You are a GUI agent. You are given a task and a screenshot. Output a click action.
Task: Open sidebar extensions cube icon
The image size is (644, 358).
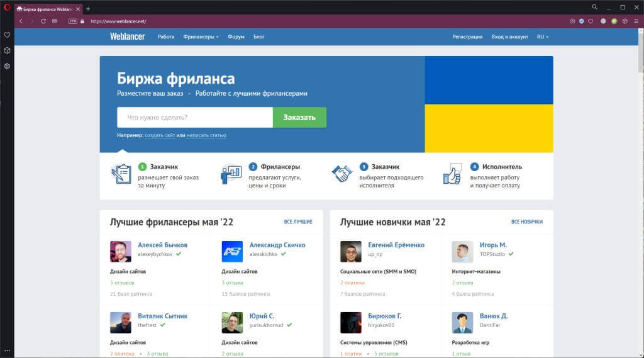(7, 50)
